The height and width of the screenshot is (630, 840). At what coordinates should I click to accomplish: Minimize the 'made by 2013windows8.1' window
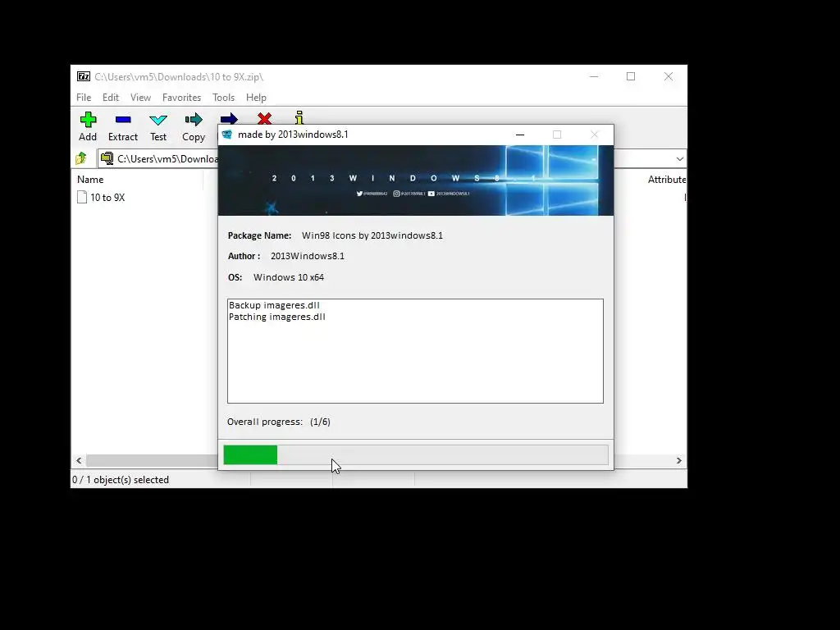(x=519, y=135)
